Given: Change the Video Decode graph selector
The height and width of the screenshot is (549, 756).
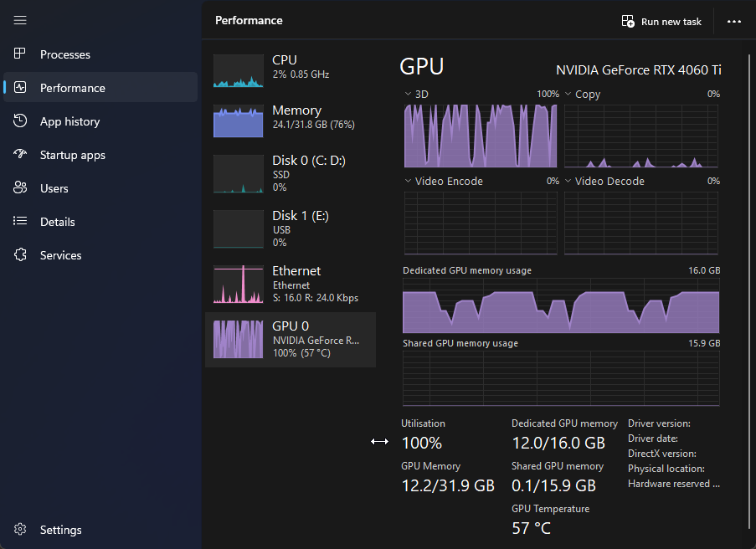Looking at the screenshot, I should click(568, 182).
